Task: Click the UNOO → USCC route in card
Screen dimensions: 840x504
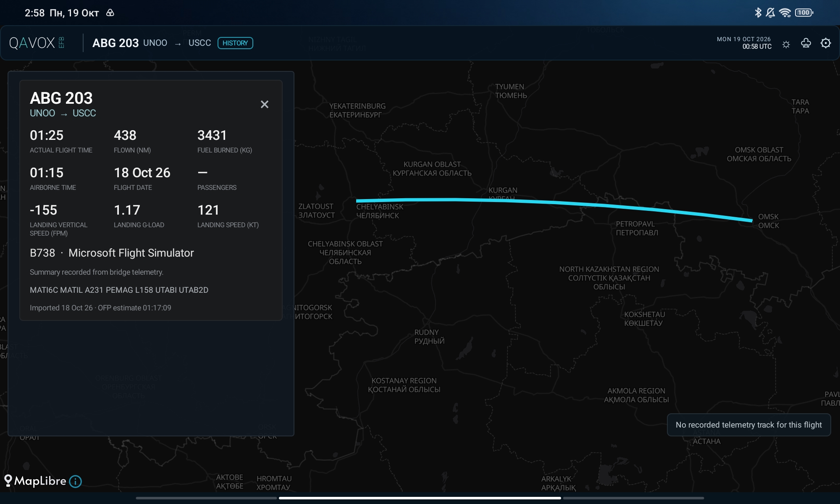Action: coord(63,113)
